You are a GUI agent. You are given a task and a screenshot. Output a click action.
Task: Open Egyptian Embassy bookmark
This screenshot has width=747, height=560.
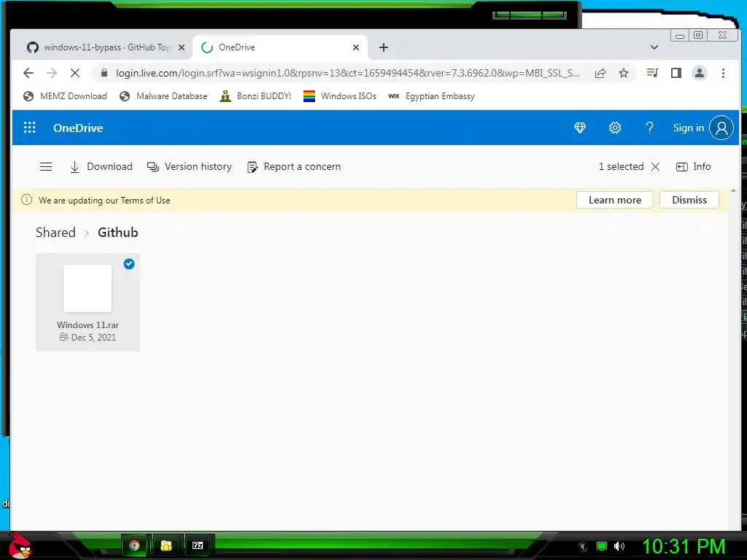(432, 96)
